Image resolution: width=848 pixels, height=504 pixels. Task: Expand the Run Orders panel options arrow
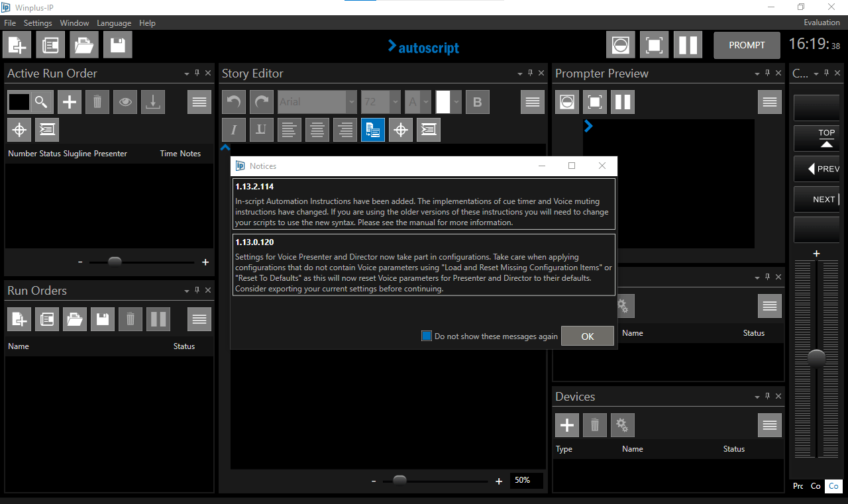click(x=187, y=291)
